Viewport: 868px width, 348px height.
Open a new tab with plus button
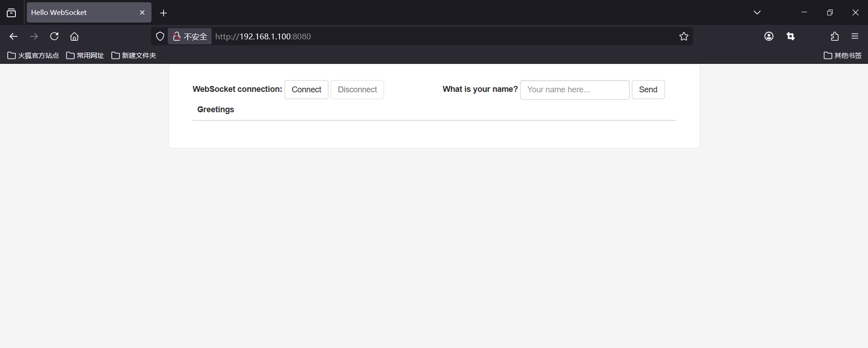click(164, 13)
